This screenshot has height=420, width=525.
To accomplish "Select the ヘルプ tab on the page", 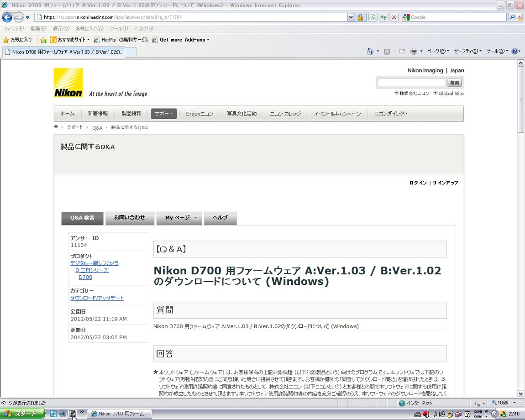I will click(220, 218).
